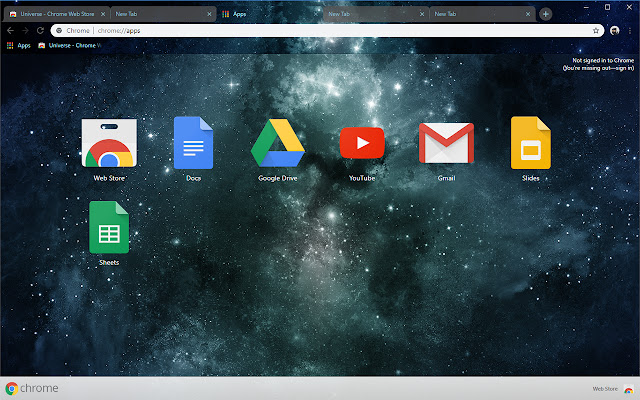Open a new tab with plus button
Screen dimensions: 640x400
point(545,14)
